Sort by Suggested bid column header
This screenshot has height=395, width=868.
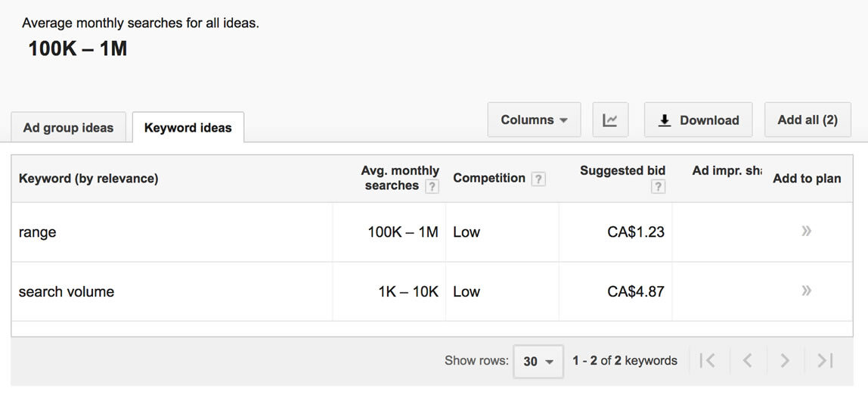(x=622, y=171)
